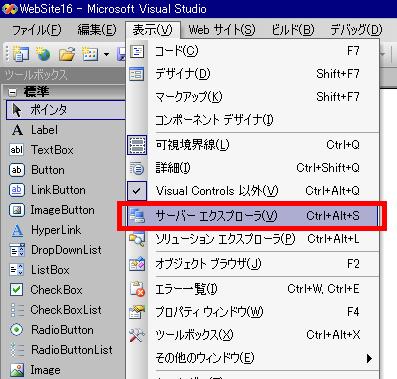Choose コード(C) from the view menu
397x379 pixels.
point(253,51)
